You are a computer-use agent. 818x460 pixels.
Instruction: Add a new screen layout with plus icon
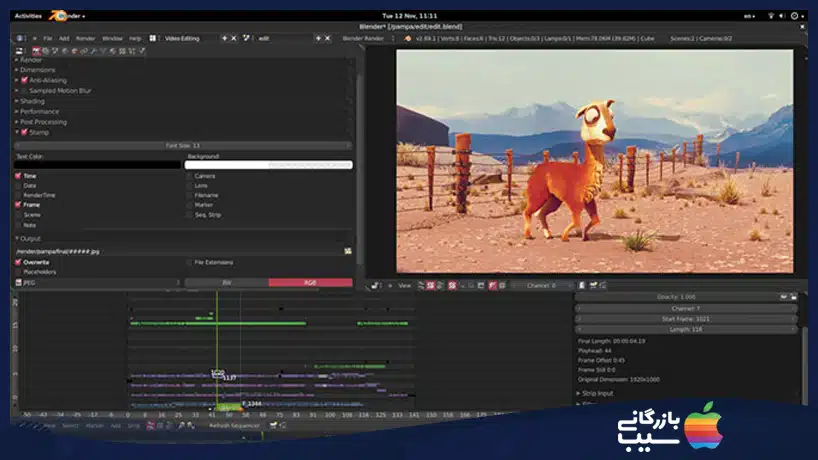(x=225, y=38)
